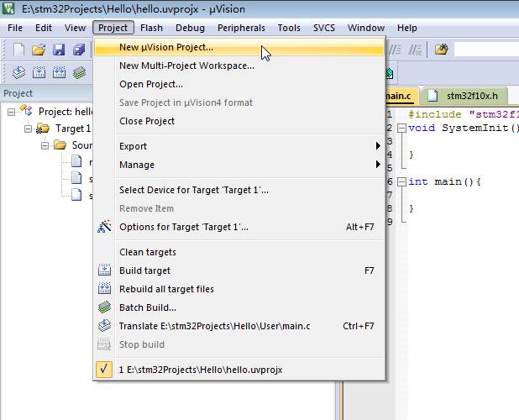This screenshot has width=519, height=420.
Task: Choose New µVision Project...
Action: (x=239, y=47)
